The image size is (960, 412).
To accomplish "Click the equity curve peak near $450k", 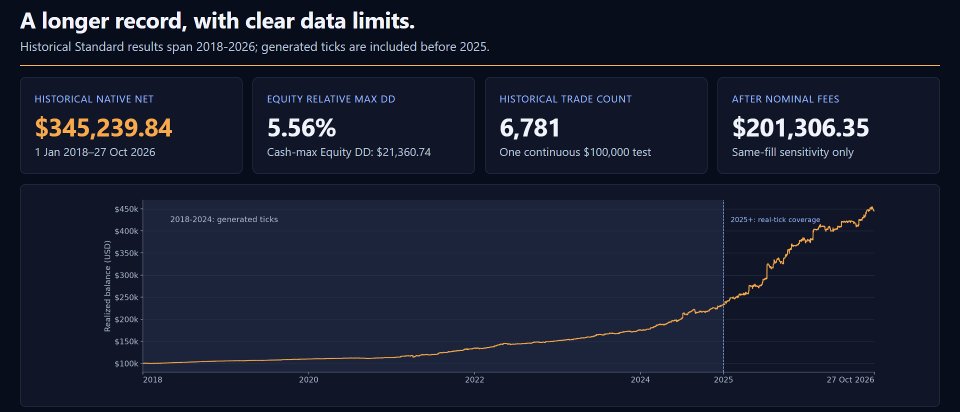I will point(871,208).
